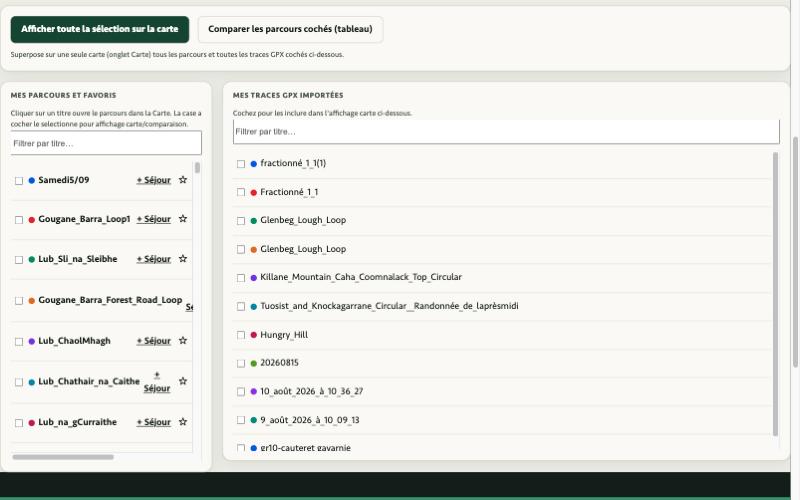Select the 20260815 GPX trace checkbox
This screenshot has height=500, width=800.
point(241,364)
